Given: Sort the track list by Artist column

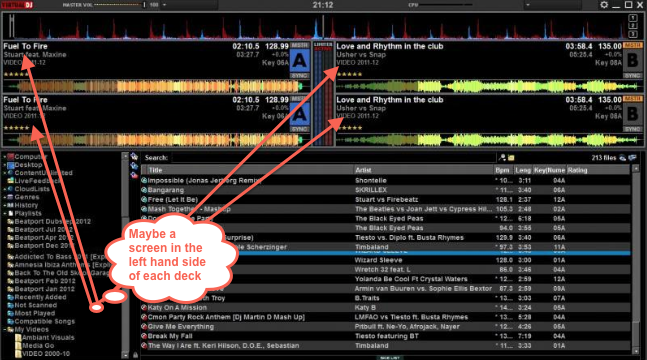Looking at the screenshot, I should [423, 170].
